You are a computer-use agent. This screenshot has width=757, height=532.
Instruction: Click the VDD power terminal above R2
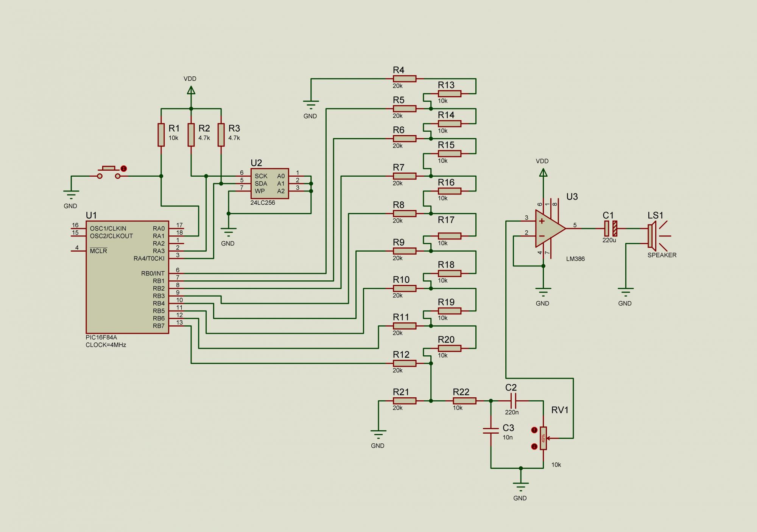191,90
